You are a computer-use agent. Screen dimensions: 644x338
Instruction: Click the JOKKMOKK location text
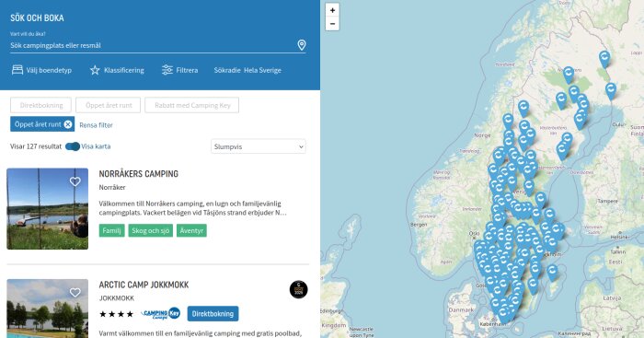[x=117, y=298]
